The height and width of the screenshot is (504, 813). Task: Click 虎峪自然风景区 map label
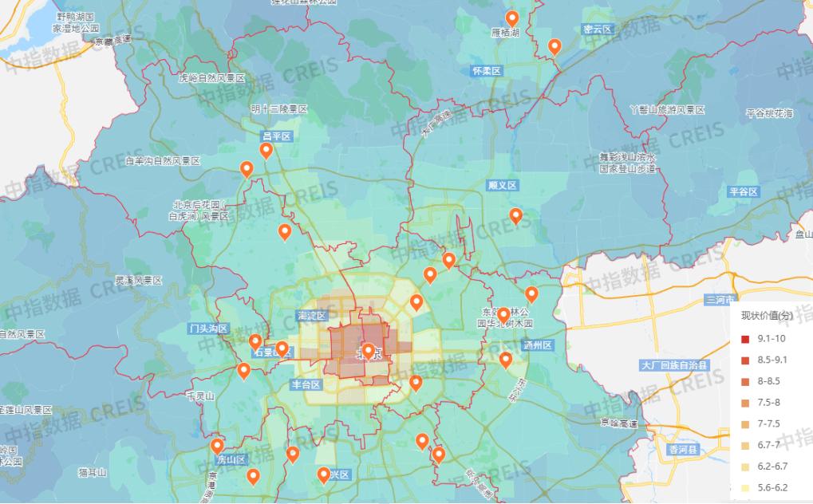pos(211,78)
